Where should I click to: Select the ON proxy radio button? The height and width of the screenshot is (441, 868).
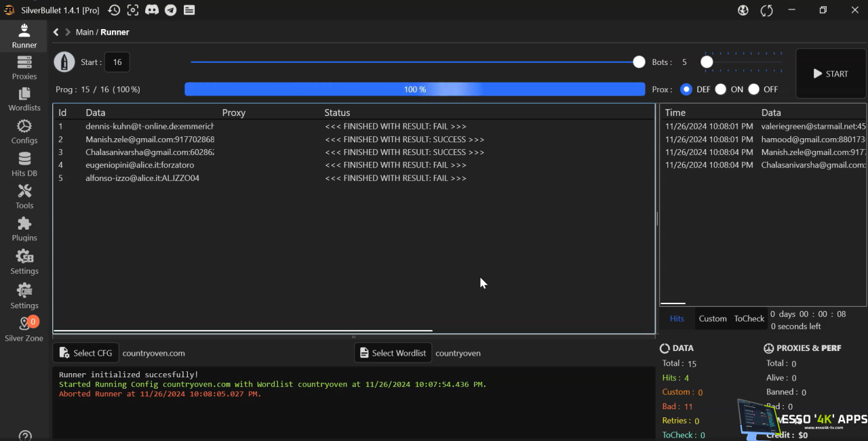pyautogui.click(x=720, y=89)
